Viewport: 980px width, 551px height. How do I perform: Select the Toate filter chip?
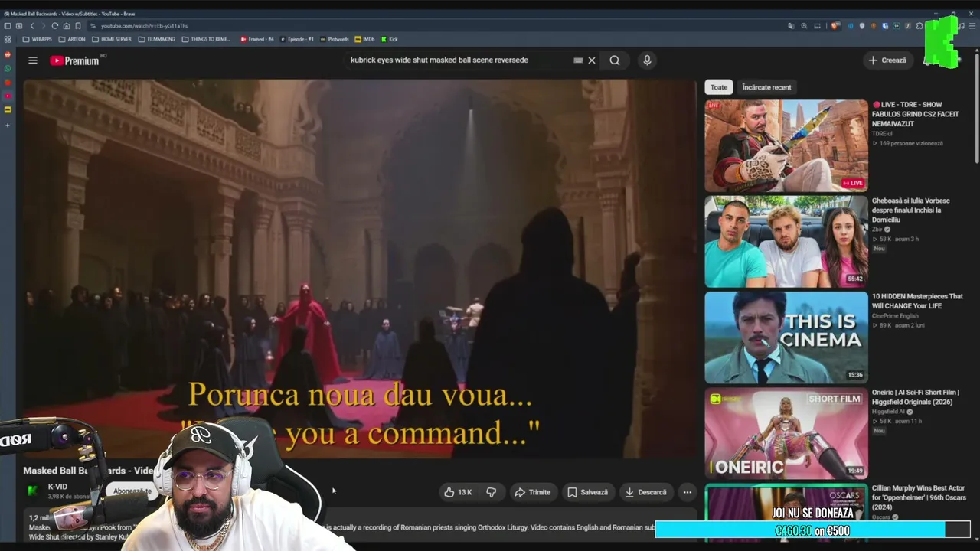click(x=719, y=87)
